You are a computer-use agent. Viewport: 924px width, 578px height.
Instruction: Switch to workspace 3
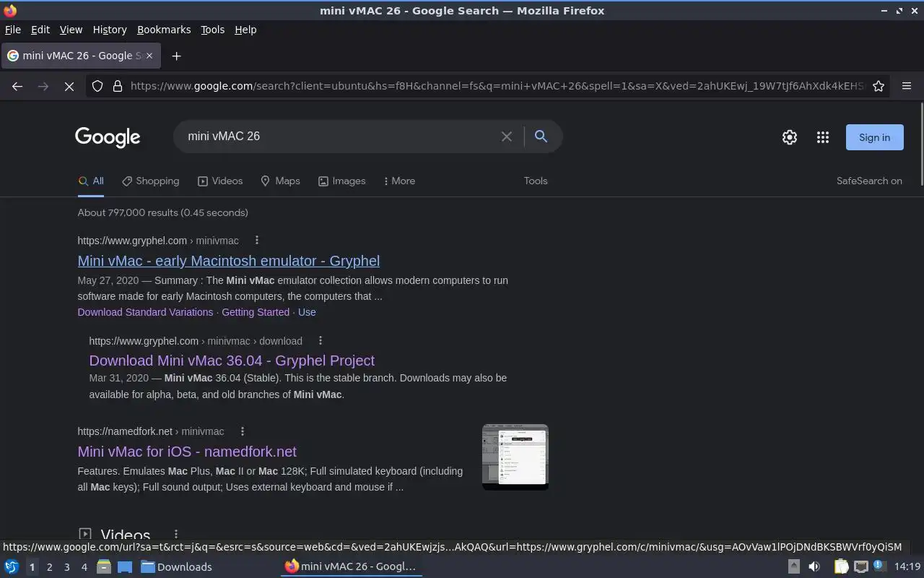tap(66, 567)
